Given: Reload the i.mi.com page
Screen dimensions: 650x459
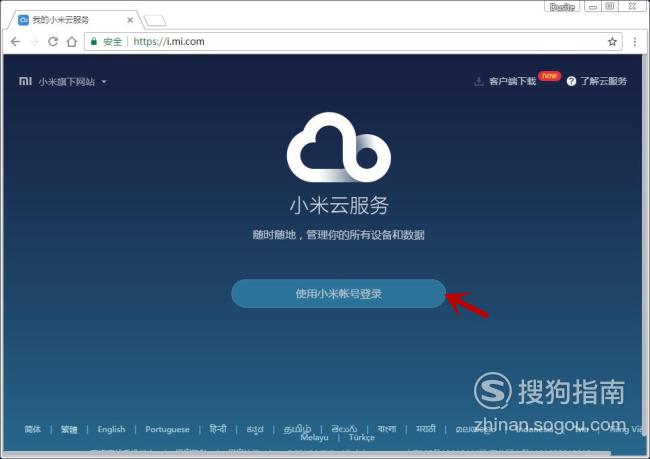Looking at the screenshot, I should click(x=53, y=41).
